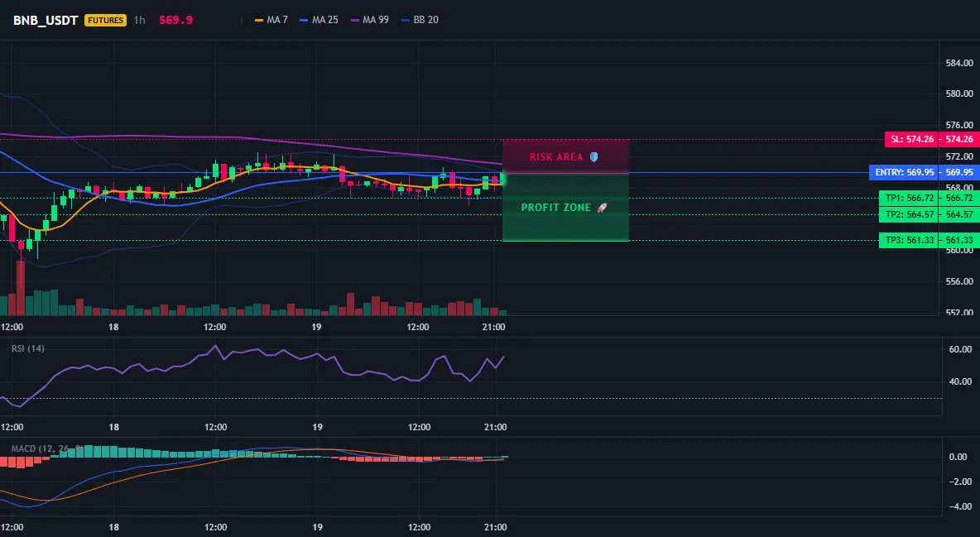
Task: Toggle the MA 99 legend indicator
Action: pos(370,20)
